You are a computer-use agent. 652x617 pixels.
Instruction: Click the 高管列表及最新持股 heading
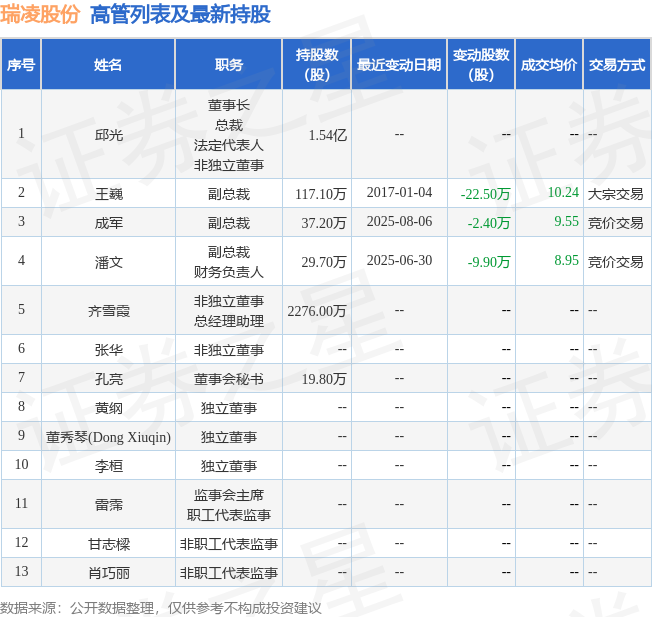[x=180, y=15]
